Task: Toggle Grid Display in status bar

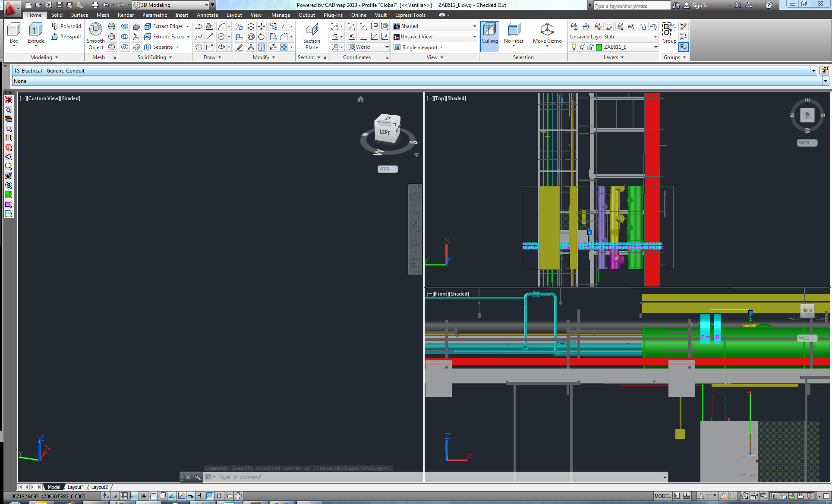Action: coord(124,496)
